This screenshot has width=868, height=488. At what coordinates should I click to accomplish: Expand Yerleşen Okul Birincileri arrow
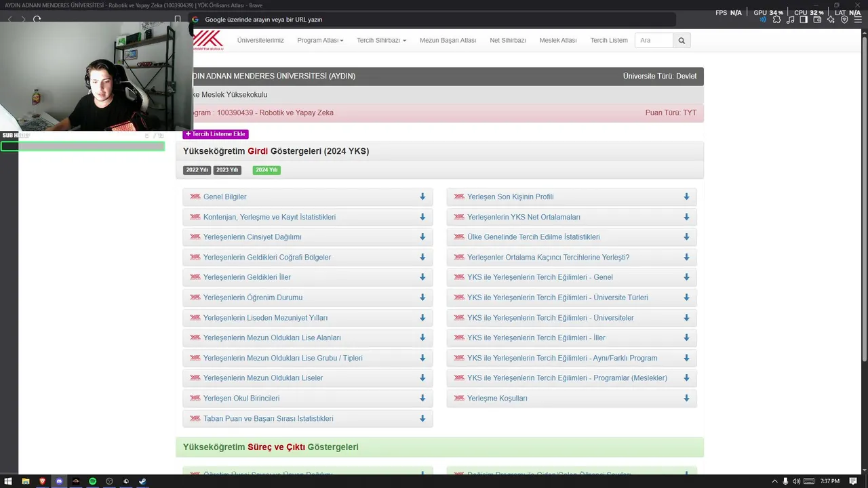coord(422,398)
